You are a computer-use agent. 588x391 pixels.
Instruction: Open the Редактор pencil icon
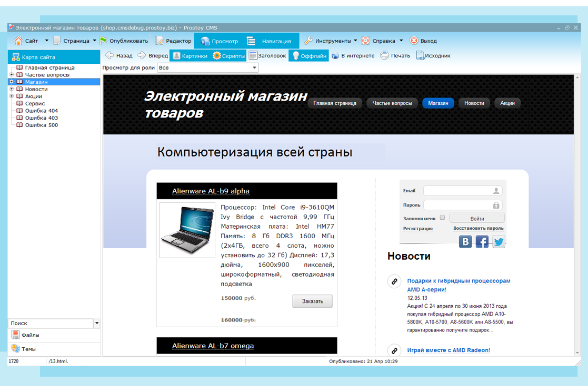pyautogui.click(x=160, y=41)
